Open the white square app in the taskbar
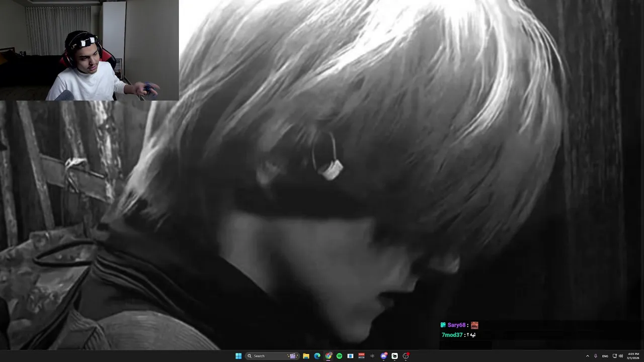Screen dimensions: 644x362 click(x=395, y=356)
